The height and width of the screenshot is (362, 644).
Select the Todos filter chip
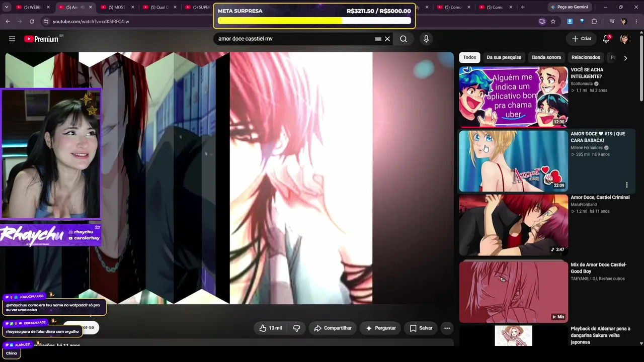469,57
